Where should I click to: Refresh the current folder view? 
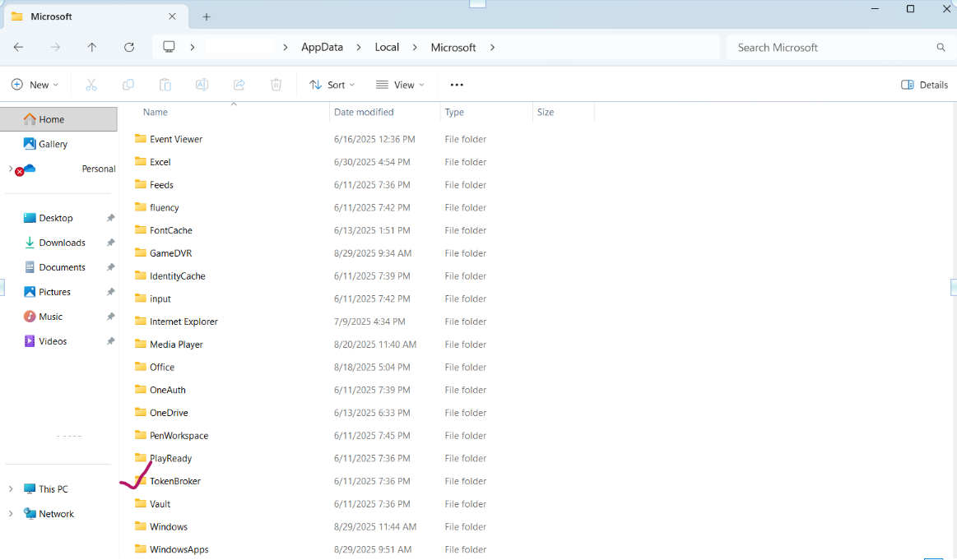tap(129, 48)
